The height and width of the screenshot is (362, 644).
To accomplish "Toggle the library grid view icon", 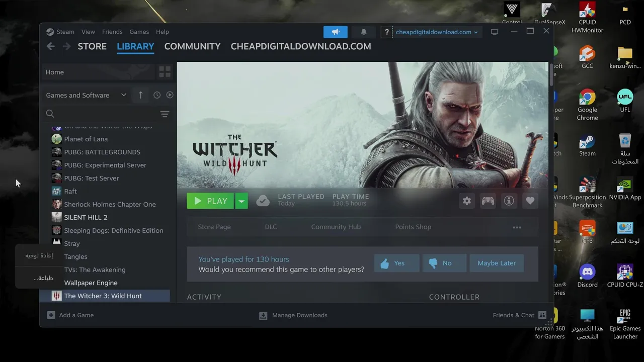I will pos(165,72).
